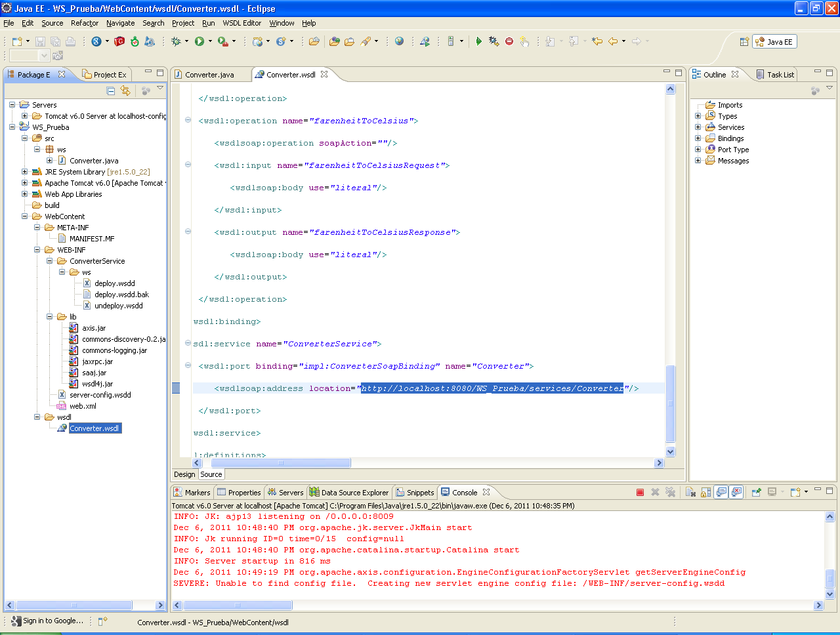Screen dimensions: 840x635
Task: Select deploy.wsdd in Package Explorer
Action: click(114, 283)
